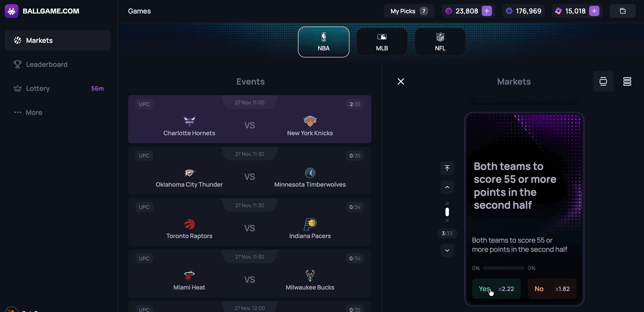The height and width of the screenshot is (312, 644).
Task: Click the BALLGAME.COM wolf logo icon
Action: pyautogui.click(x=12, y=11)
